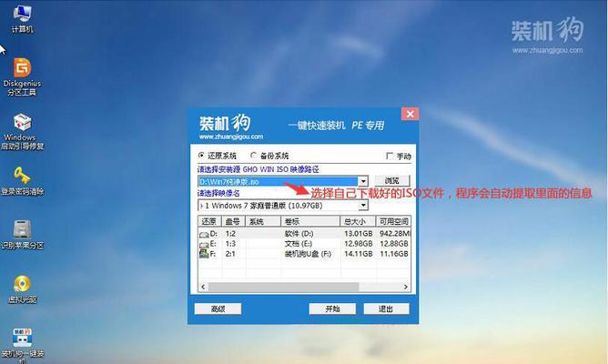608x364 pixels.
Task: Select 备份系统 radio button
Action: (x=254, y=156)
